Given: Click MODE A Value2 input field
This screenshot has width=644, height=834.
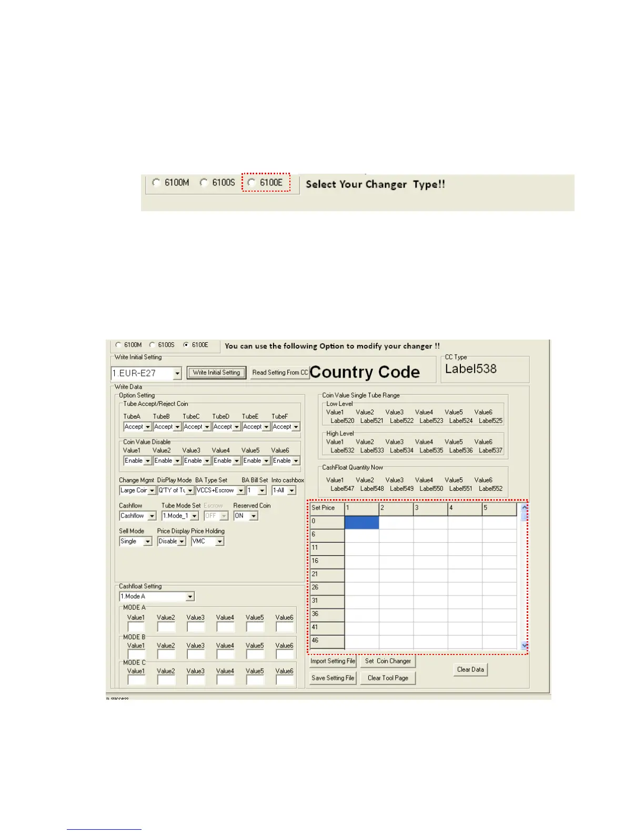Looking at the screenshot, I should click(x=166, y=627).
